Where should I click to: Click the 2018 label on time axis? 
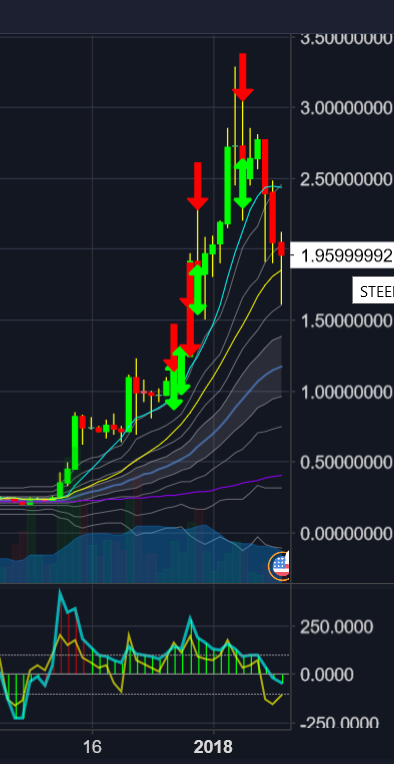click(x=213, y=746)
